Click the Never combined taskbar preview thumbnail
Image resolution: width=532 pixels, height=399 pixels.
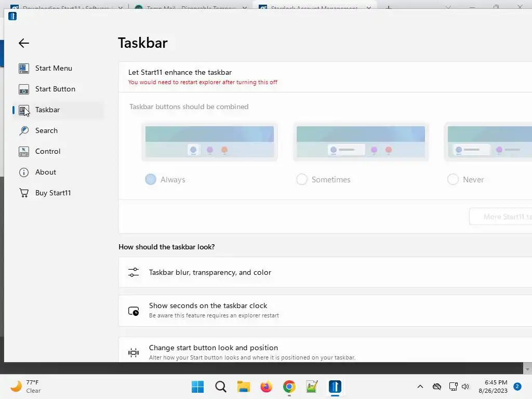click(488, 142)
